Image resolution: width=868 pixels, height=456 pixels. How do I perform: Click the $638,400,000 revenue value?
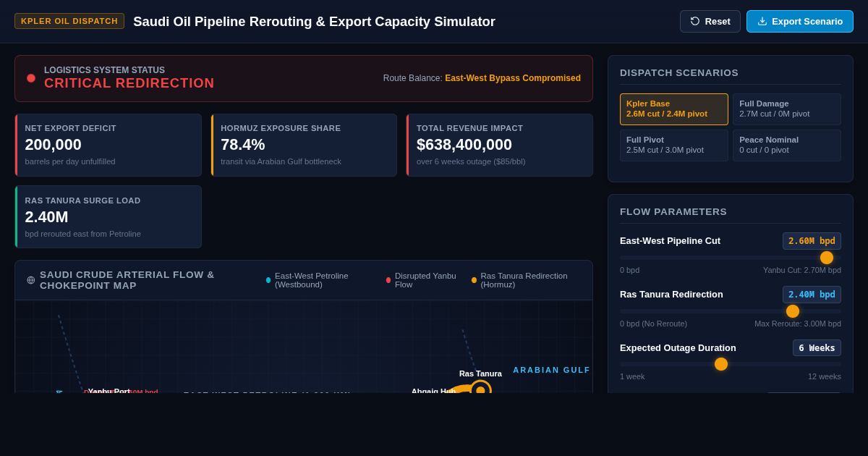pos(464,145)
